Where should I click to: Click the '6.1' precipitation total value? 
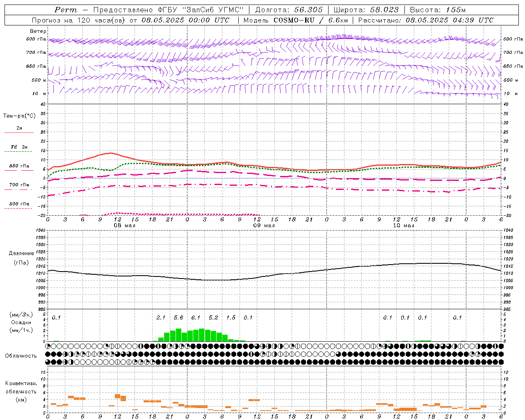[196, 317]
